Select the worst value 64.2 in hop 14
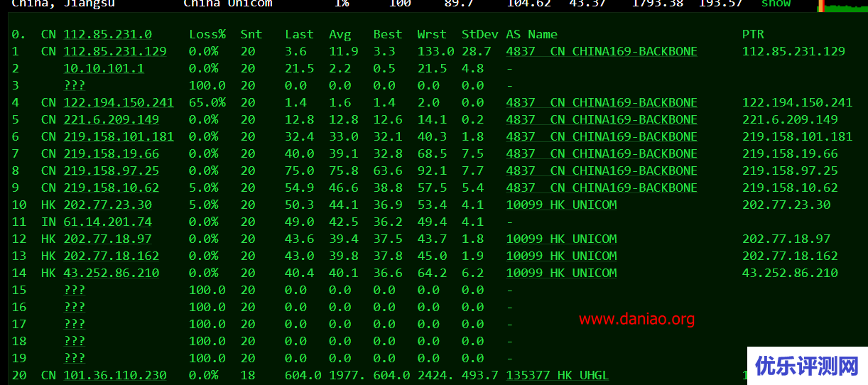The width and height of the screenshot is (868, 385). [433, 273]
